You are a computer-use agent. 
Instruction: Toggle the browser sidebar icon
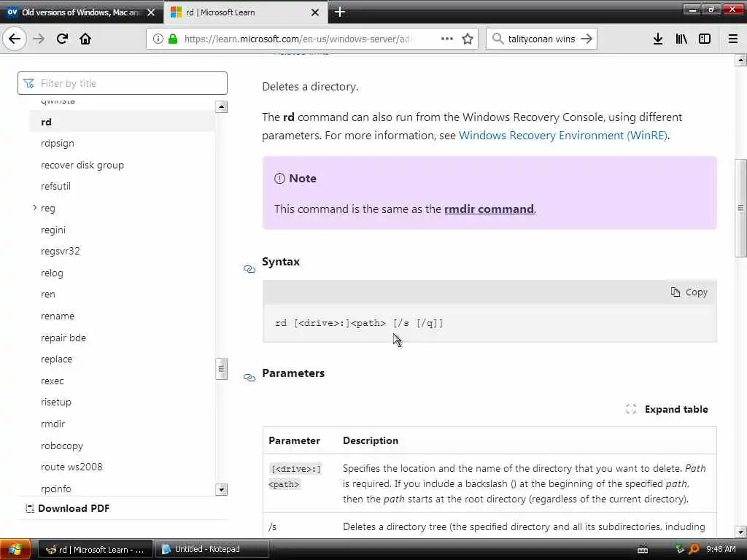[x=705, y=39]
